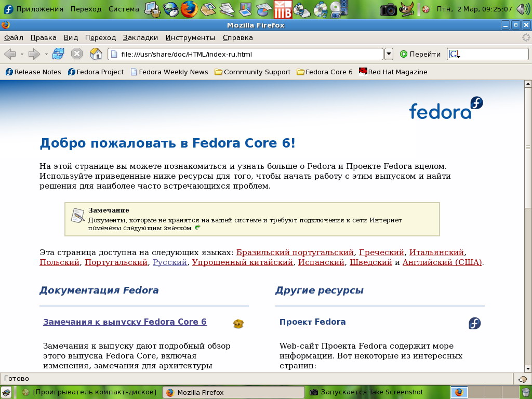This screenshot has width=532, height=399.
Task: Open the Файл menu
Action: (14, 37)
